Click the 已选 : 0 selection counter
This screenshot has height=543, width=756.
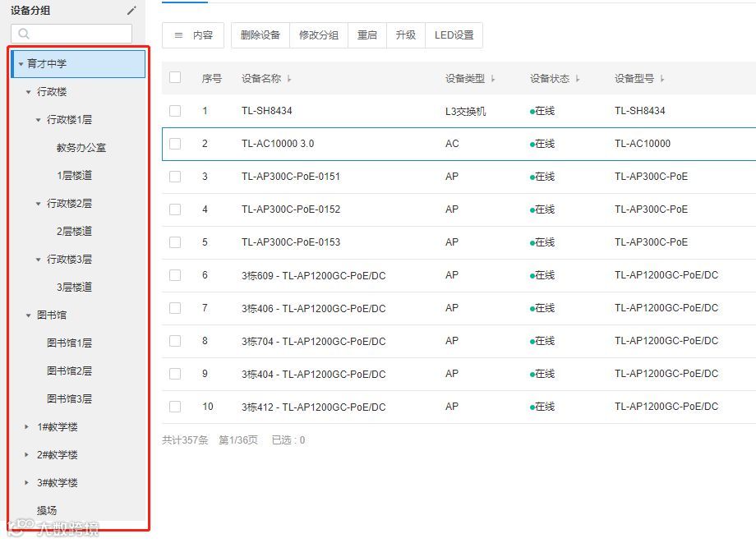288,439
